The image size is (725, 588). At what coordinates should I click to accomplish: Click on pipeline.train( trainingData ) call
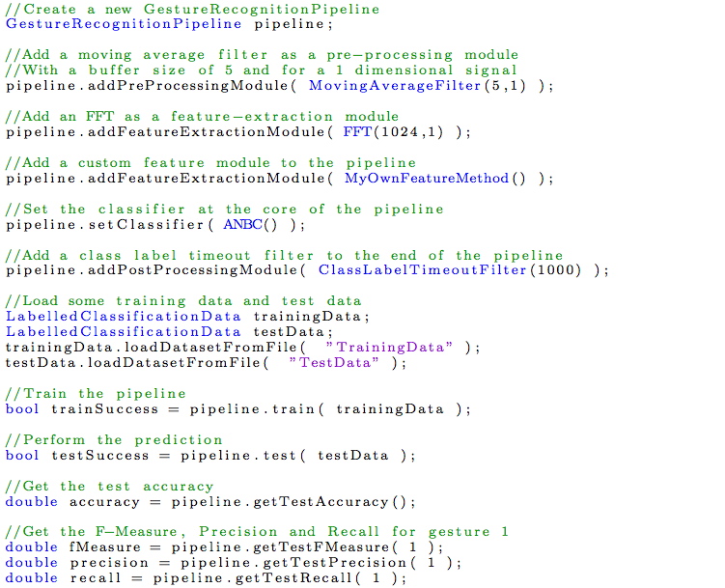(330, 409)
